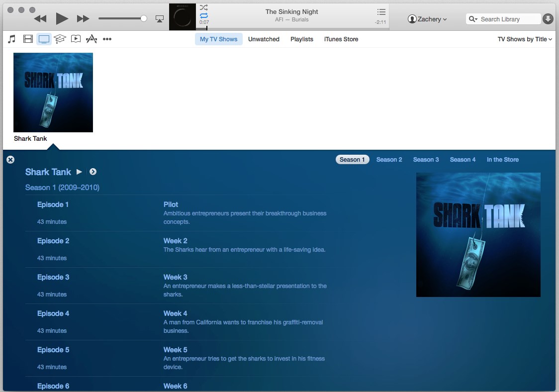Open the In the Store link
Image resolution: width=559 pixels, height=392 pixels.
click(x=503, y=160)
